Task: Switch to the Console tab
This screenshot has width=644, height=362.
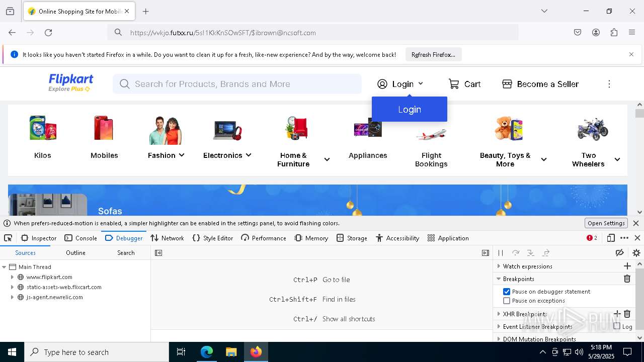Action: 80,238
